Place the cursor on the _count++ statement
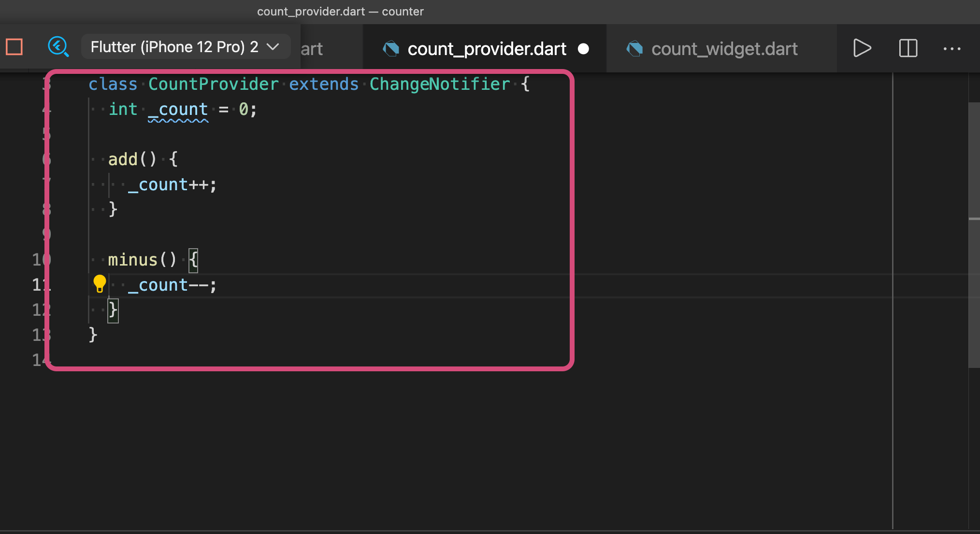 (x=172, y=184)
